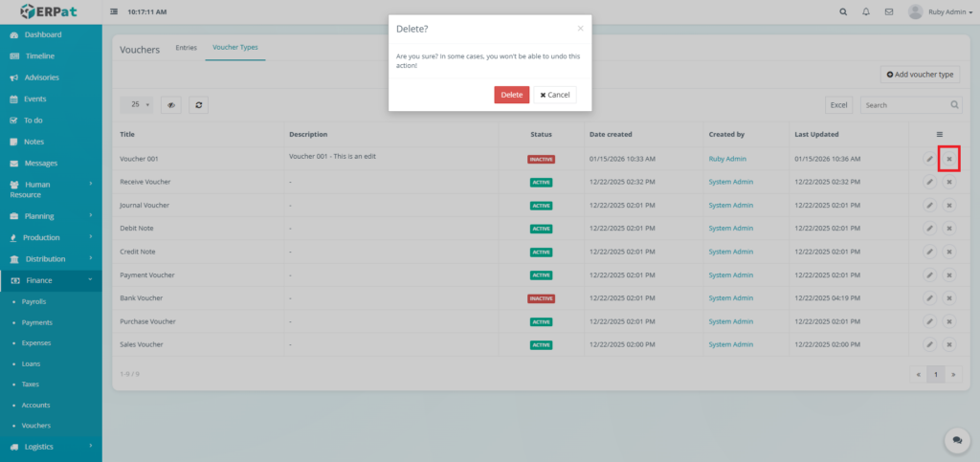Open the notifications bell icon
980x462 pixels.
[866, 12]
